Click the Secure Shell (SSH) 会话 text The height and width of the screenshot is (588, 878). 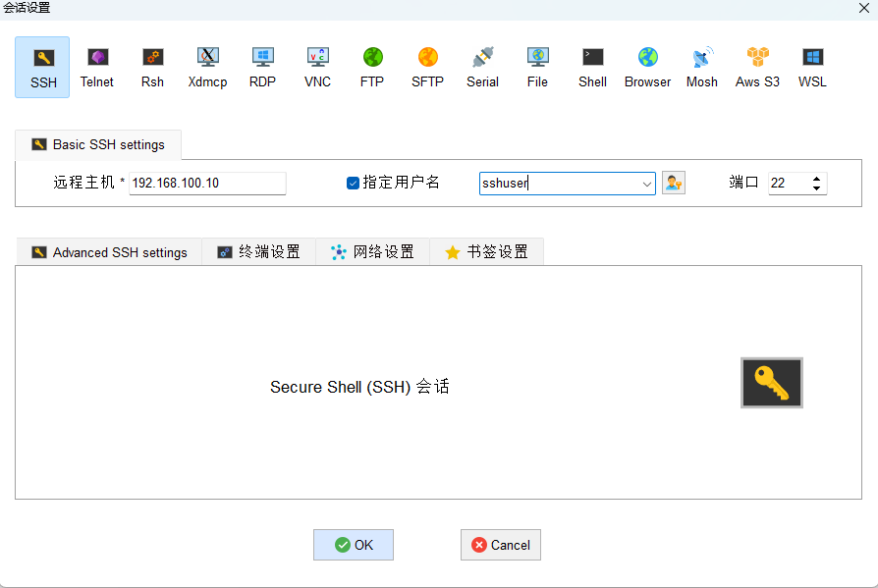[x=359, y=387]
